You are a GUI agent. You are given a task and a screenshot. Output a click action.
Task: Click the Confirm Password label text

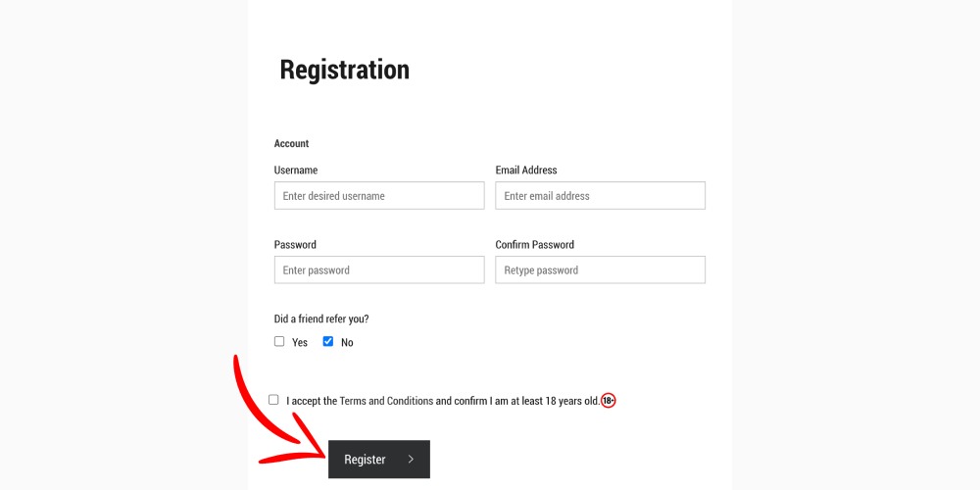pyautogui.click(x=534, y=244)
